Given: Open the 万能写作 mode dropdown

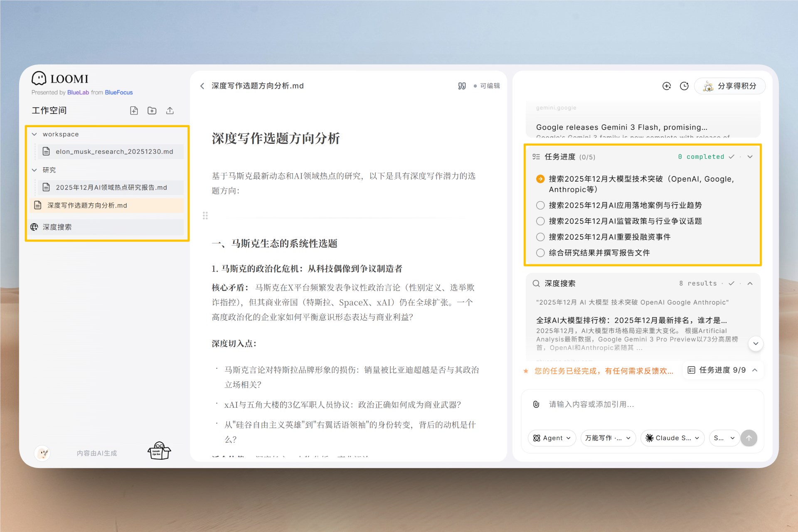Looking at the screenshot, I should coord(608,438).
